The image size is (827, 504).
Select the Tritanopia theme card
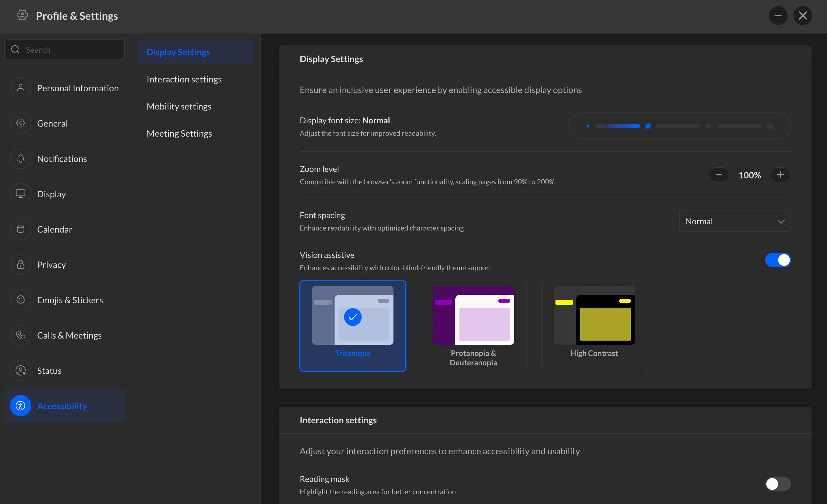coord(353,326)
